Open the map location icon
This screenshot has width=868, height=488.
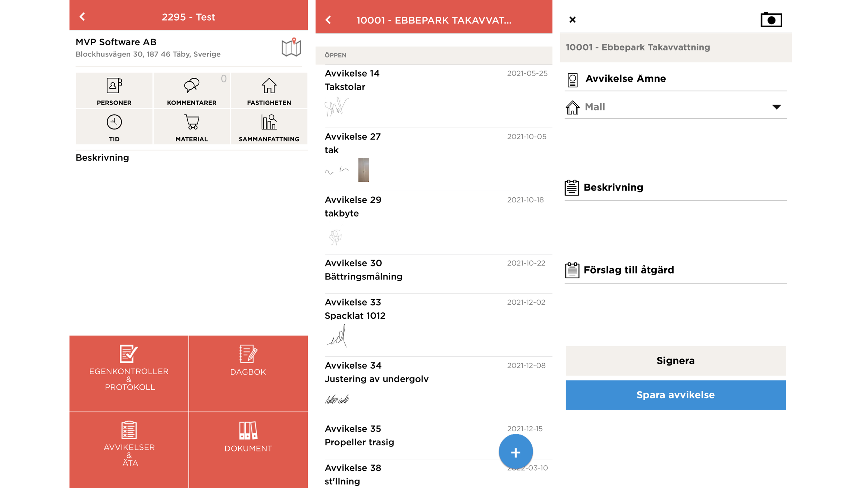(291, 47)
